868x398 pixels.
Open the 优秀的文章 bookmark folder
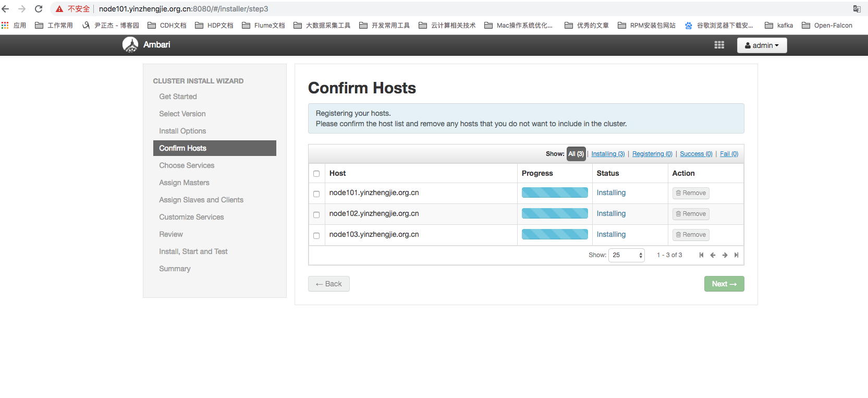pyautogui.click(x=586, y=25)
